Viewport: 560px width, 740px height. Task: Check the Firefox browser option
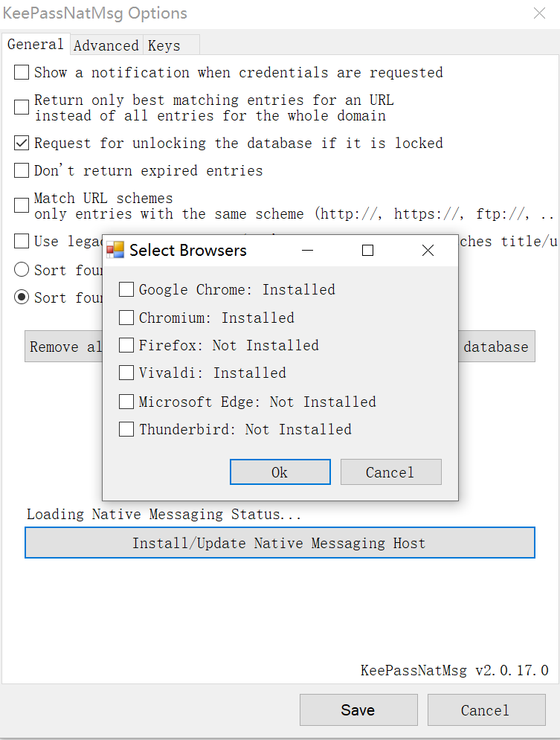(126, 345)
